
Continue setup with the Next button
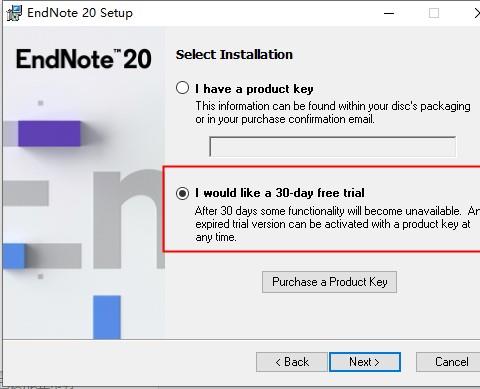pos(365,362)
